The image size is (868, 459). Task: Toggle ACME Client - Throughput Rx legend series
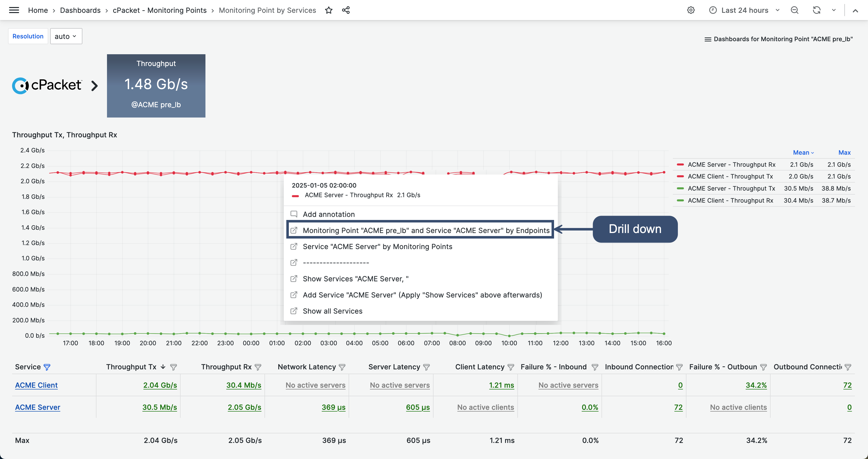[730, 200]
